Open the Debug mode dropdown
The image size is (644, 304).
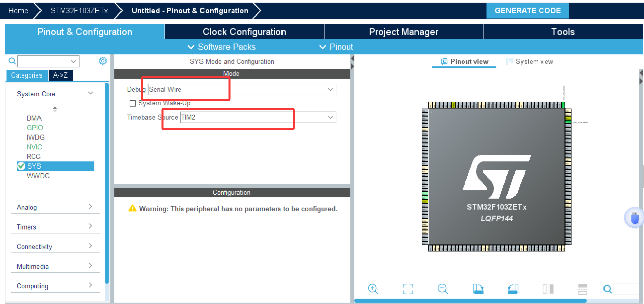[x=330, y=89]
